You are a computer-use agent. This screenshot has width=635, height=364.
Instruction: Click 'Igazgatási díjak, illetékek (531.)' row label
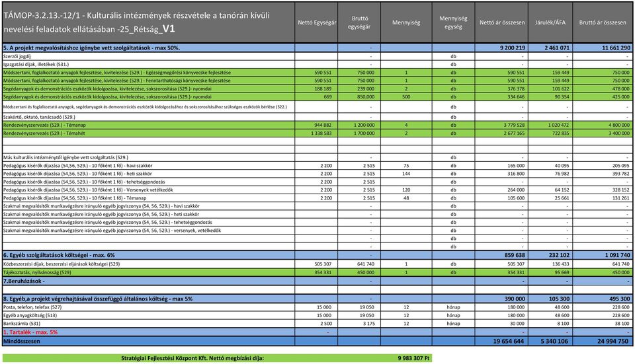tap(36, 64)
